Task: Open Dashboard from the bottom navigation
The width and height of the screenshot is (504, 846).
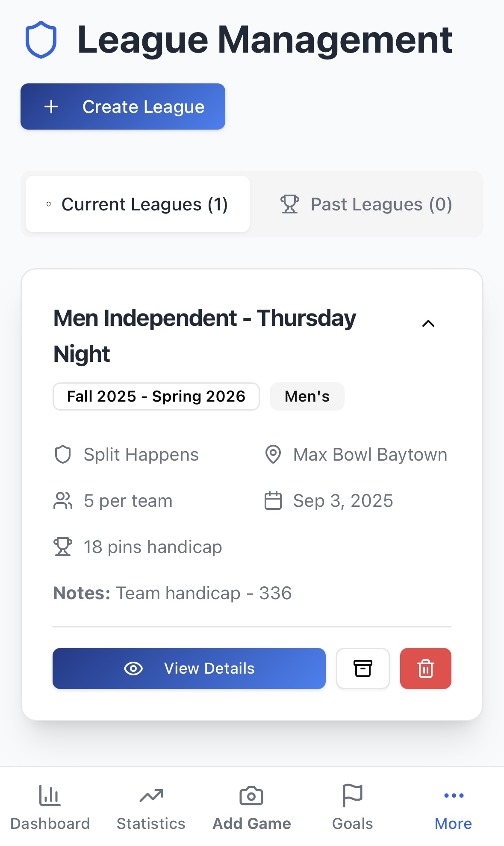Action: point(50,806)
